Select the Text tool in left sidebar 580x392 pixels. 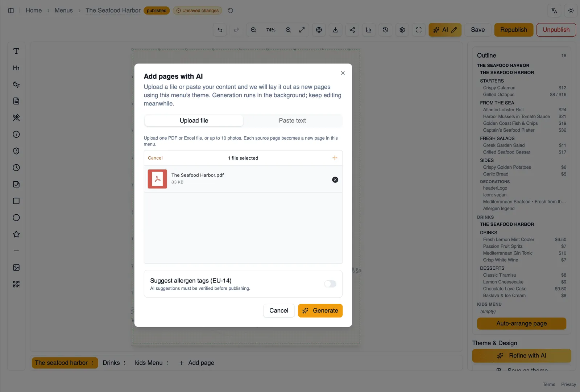click(x=16, y=51)
